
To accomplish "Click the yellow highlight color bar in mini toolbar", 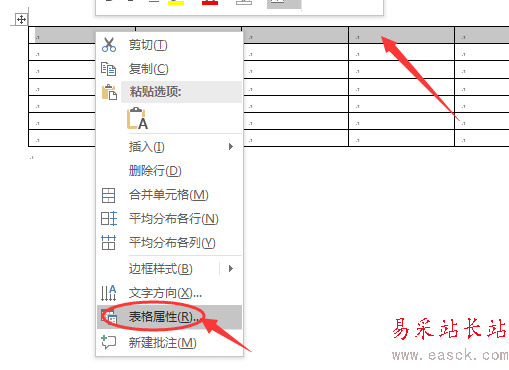I will pyautogui.click(x=176, y=3).
